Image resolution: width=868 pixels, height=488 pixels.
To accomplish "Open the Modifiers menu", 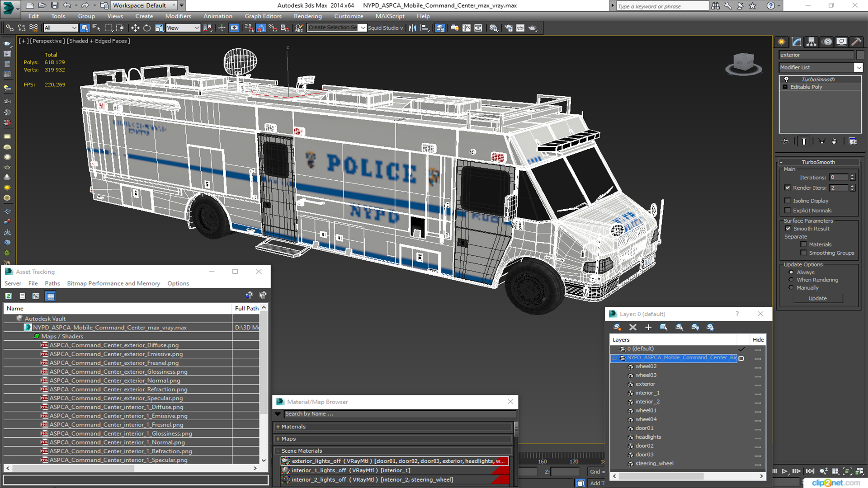I will click(178, 16).
